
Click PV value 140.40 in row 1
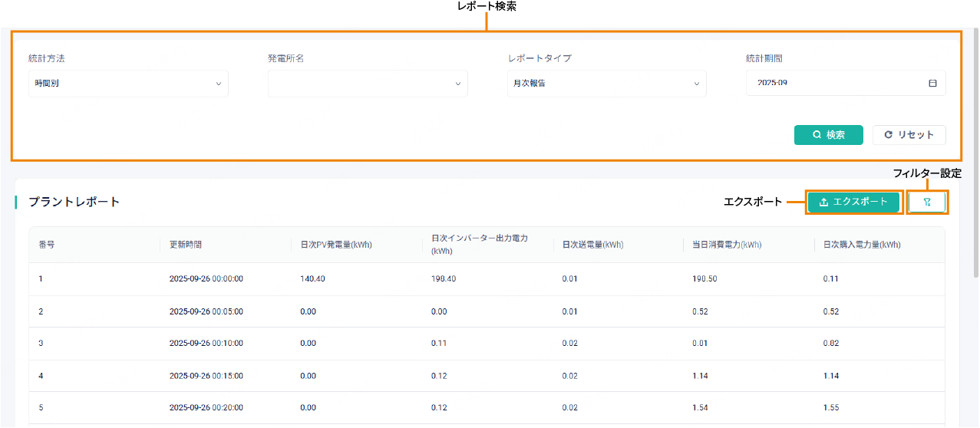[312, 279]
